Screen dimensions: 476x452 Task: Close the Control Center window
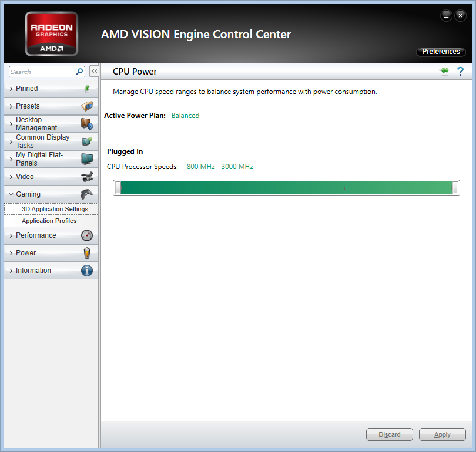point(460,15)
